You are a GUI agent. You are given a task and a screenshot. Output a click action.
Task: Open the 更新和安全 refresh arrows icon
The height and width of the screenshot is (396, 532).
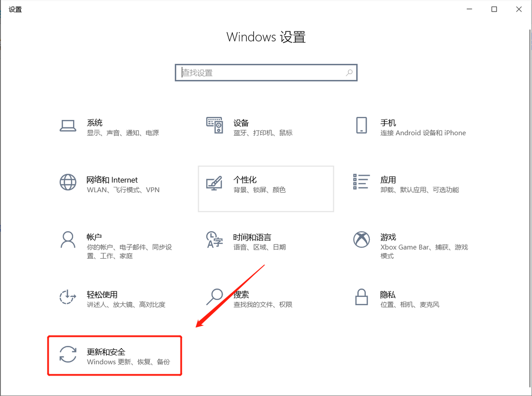point(68,354)
